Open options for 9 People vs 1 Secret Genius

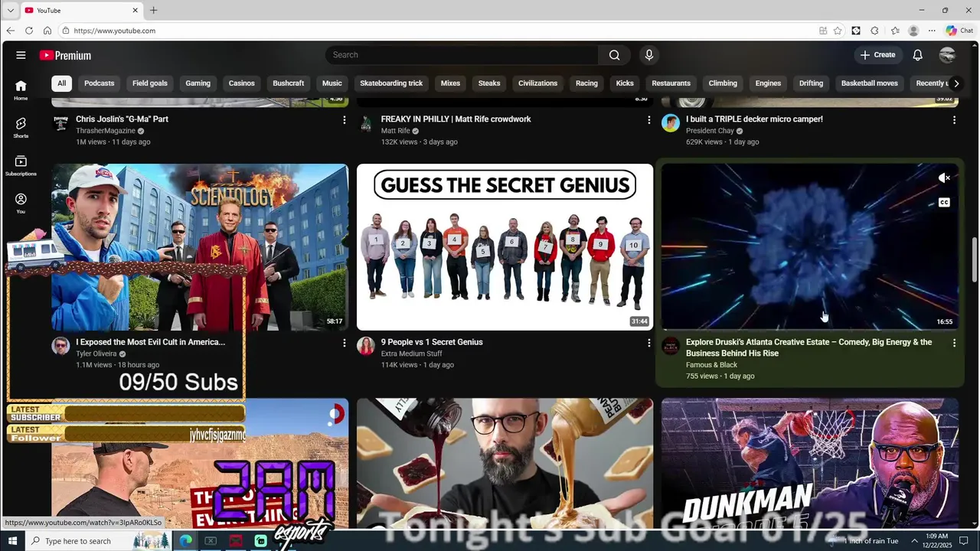click(649, 344)
